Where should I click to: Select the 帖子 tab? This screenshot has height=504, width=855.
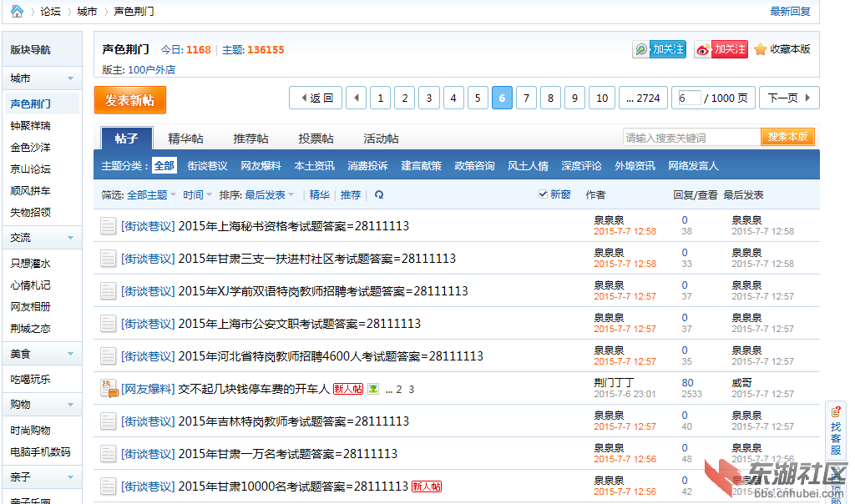coord(127,139)
